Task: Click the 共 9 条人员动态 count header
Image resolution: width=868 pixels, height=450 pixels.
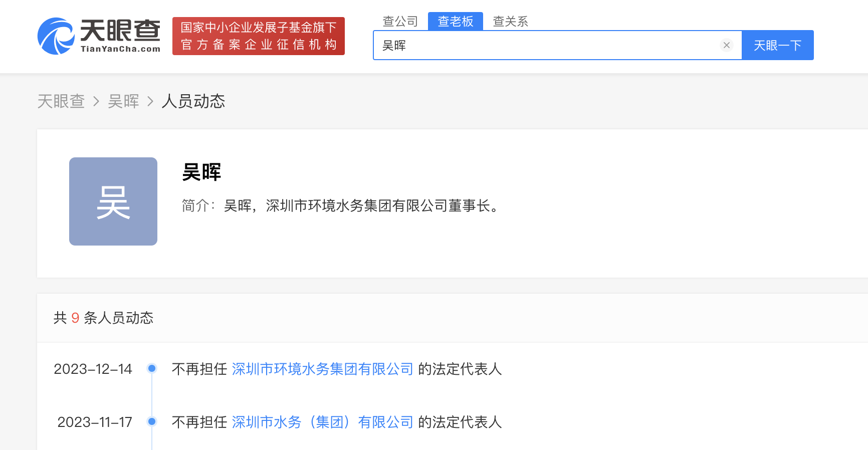Action: [x=103, y=318]
